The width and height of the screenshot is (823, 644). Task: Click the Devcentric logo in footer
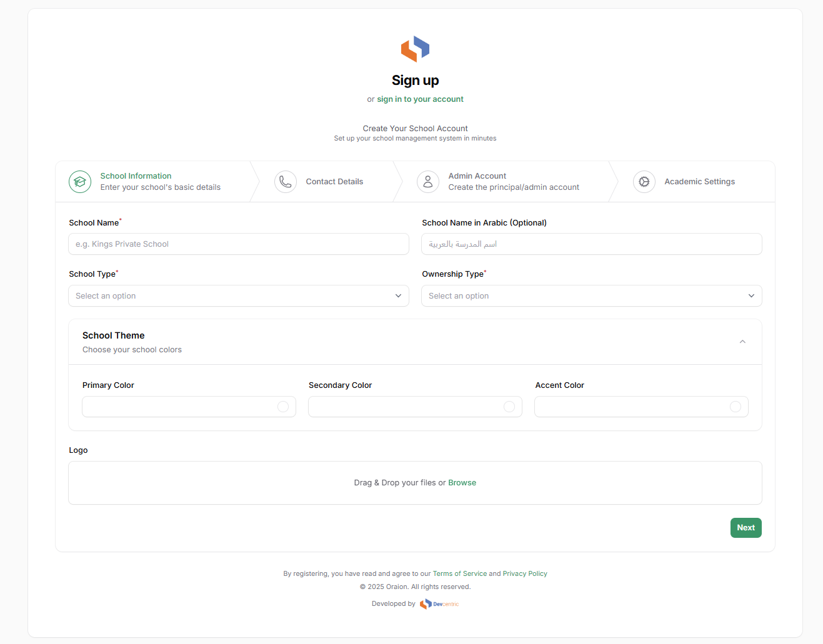(x=439, y=604)
